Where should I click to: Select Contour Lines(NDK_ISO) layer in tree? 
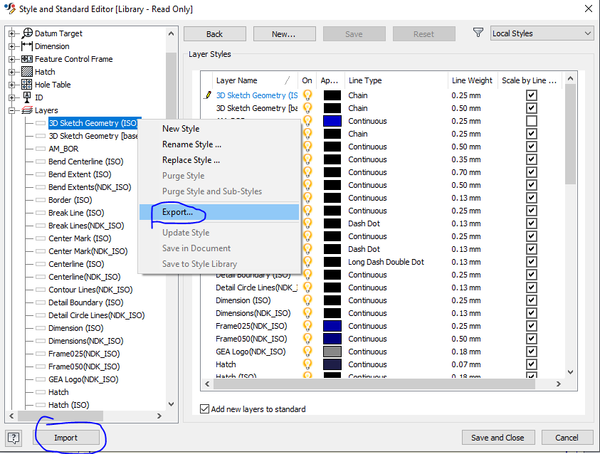pyautogui.click(x=90, y=290)
